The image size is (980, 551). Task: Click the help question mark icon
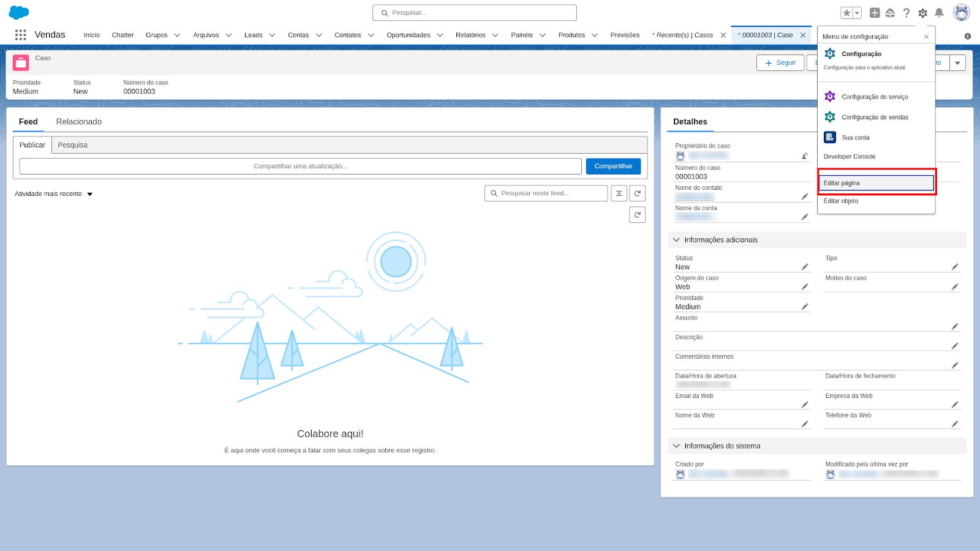tap(907, 13)
